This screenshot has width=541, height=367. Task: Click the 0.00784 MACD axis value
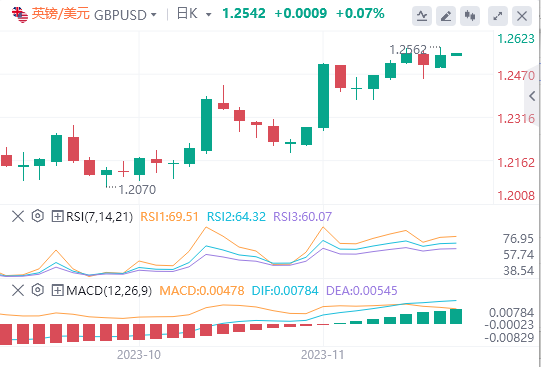coord(512,313)
